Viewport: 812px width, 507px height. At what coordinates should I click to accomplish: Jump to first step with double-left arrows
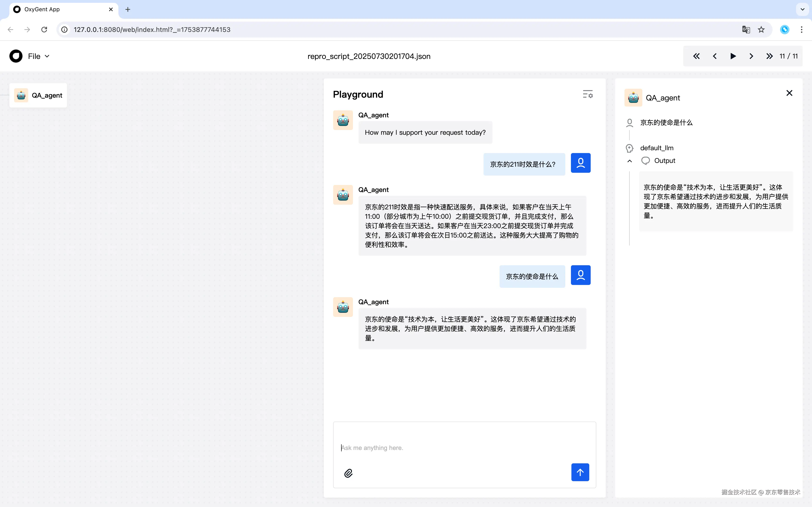[696, 56]
